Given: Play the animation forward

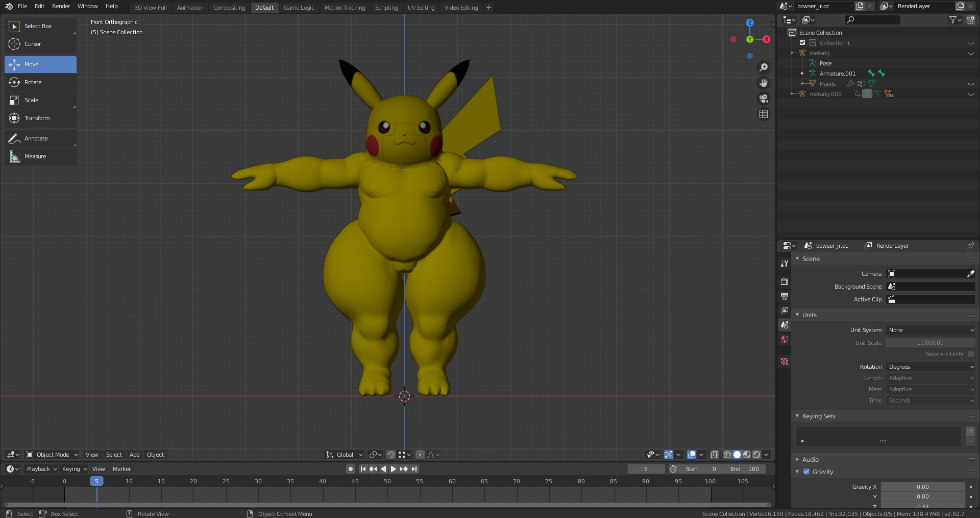Looking at the screenshot, I should pos(394,469).
